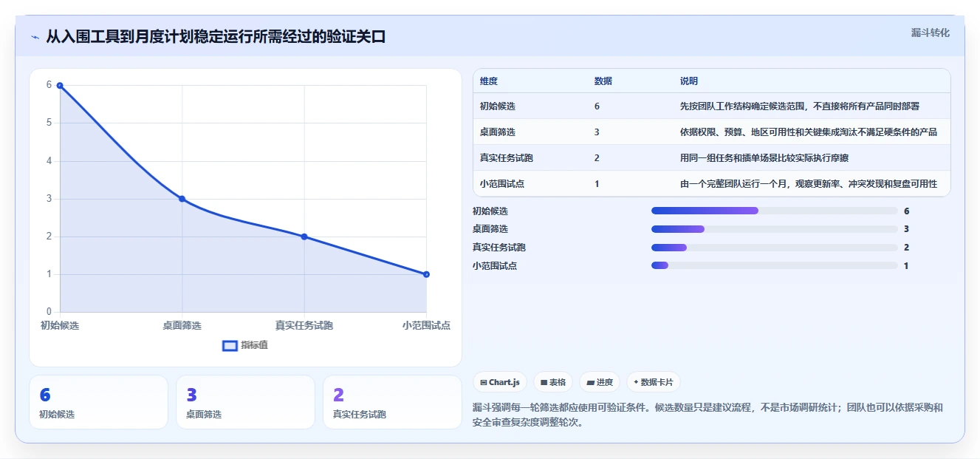980x459 pixels.
Task: Select the 进度 tag chip
Action: pos(600,382)
